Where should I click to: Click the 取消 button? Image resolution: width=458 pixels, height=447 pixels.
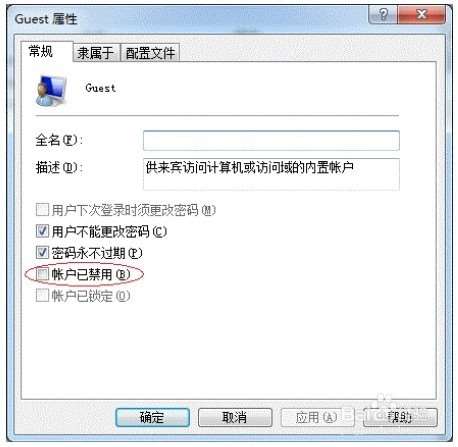coord(235,417)
